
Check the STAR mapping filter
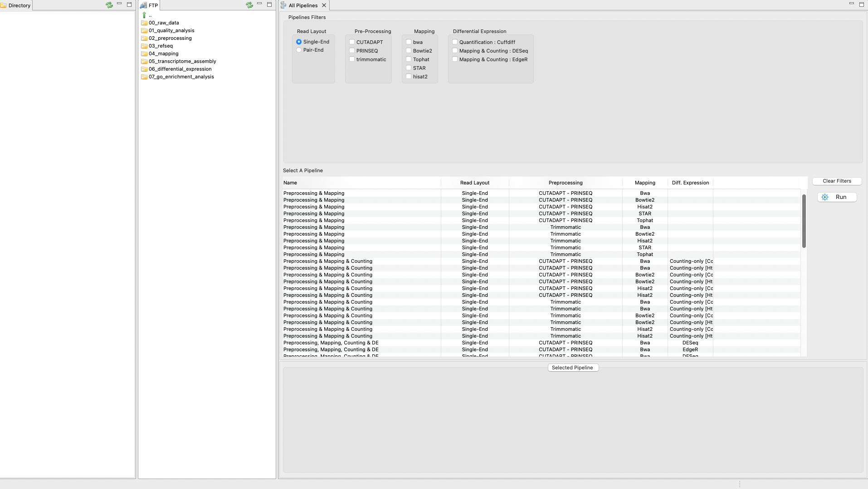point(409,68)
